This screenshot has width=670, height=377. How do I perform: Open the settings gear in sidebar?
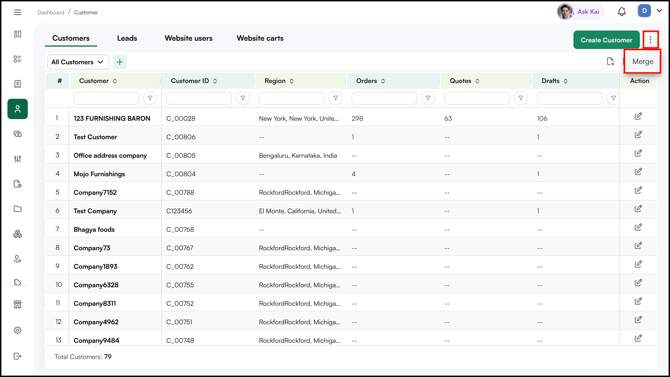point(18,330)
